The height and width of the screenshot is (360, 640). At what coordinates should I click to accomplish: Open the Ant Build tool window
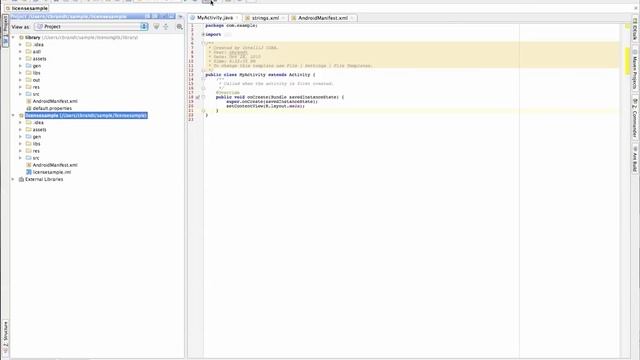pyautogui.click(x=635, y=159)
